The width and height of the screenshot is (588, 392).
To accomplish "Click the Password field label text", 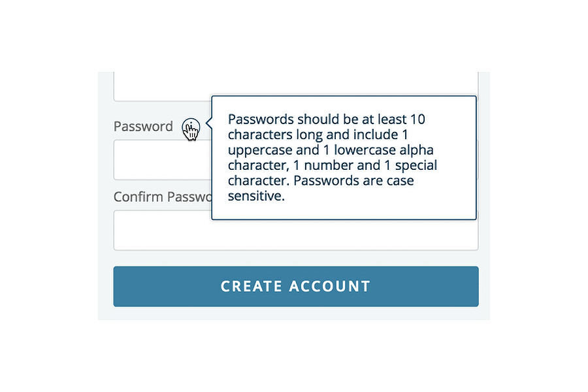I will click(143, 126).
